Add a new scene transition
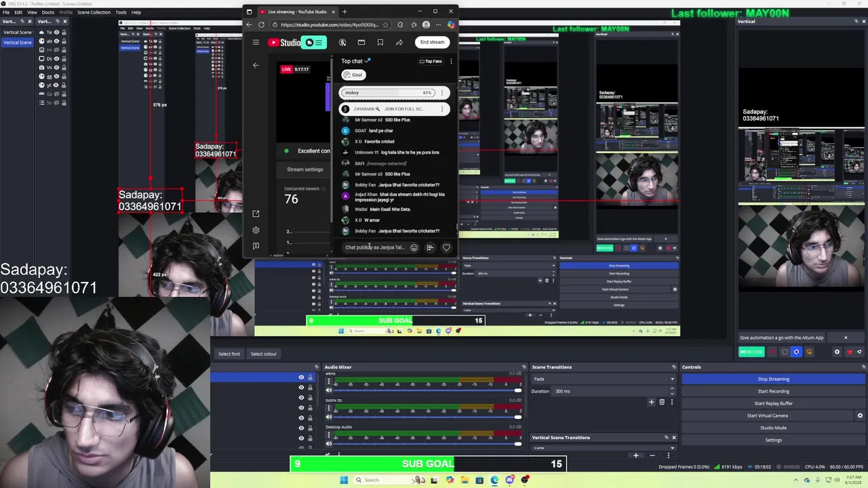Screen dimensions: 868x488 pos(652,402)
